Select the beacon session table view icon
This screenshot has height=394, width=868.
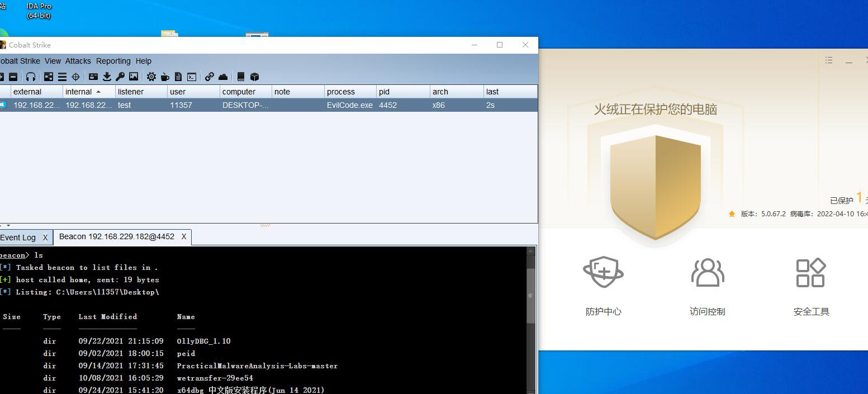point(60,77)
